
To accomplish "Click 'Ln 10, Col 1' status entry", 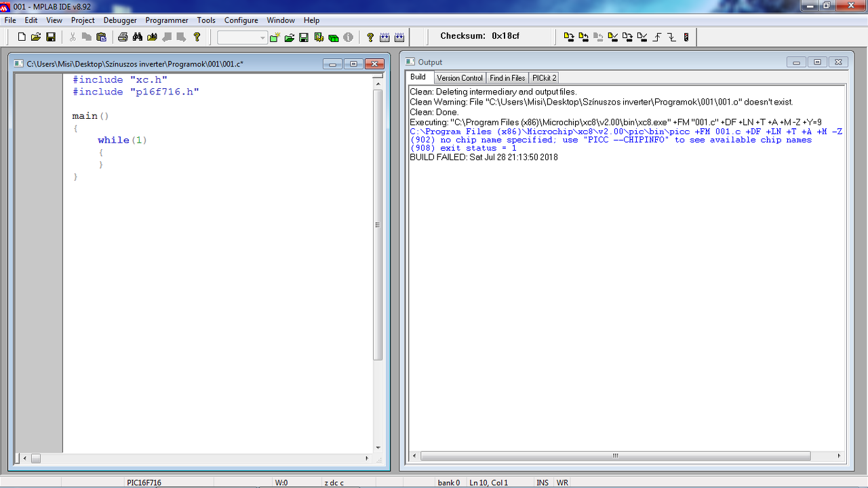I will [488, 483].
